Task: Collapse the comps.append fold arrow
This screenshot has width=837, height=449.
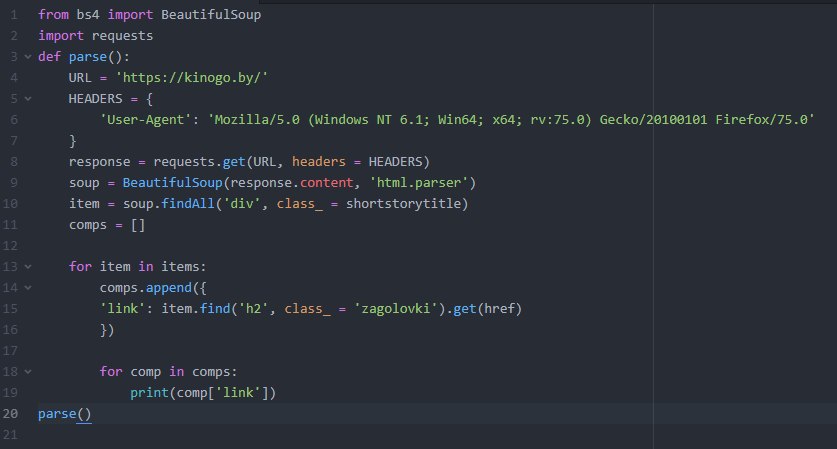Action: tap(28, 288)
